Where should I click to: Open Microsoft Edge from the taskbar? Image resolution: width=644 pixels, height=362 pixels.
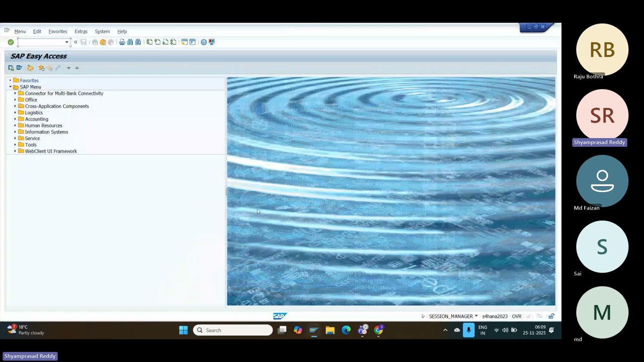coord(346,330)
